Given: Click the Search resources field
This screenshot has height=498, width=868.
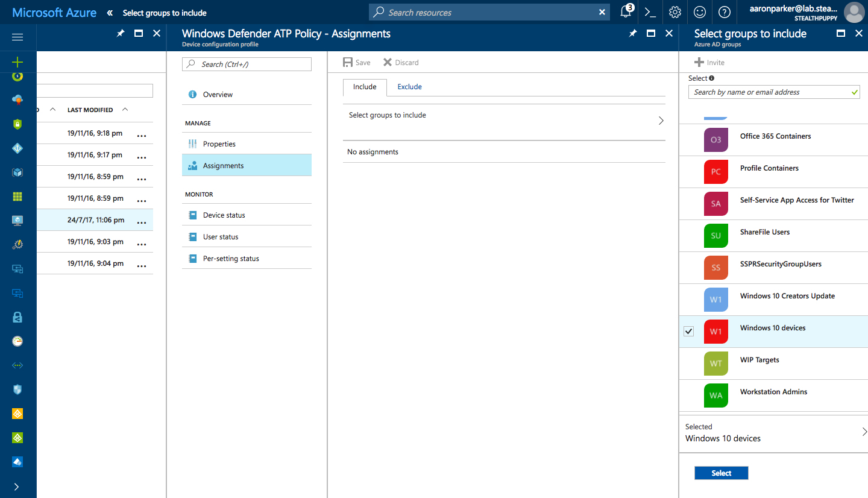Looking at the screenshot, I should tap(489, 12).
